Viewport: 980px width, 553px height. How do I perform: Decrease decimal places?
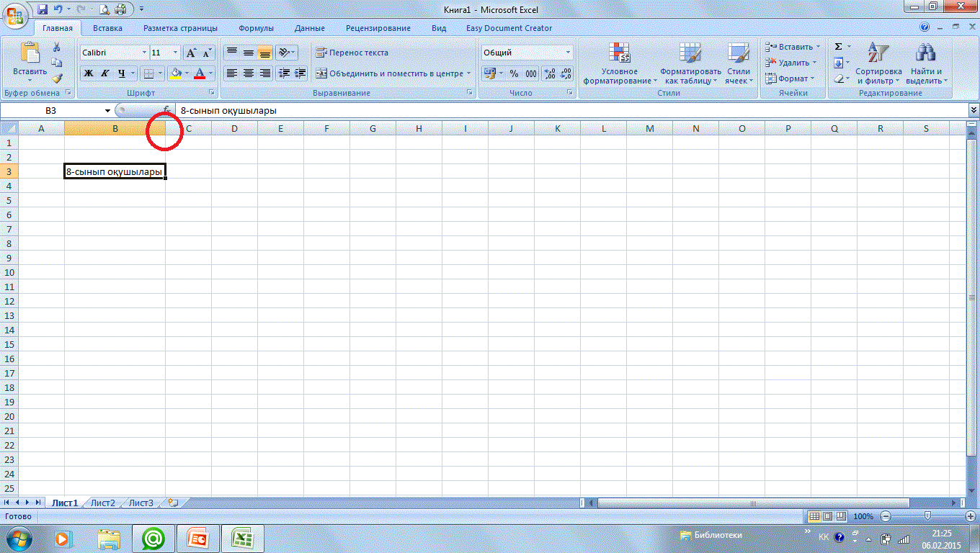tap(566, 73)
